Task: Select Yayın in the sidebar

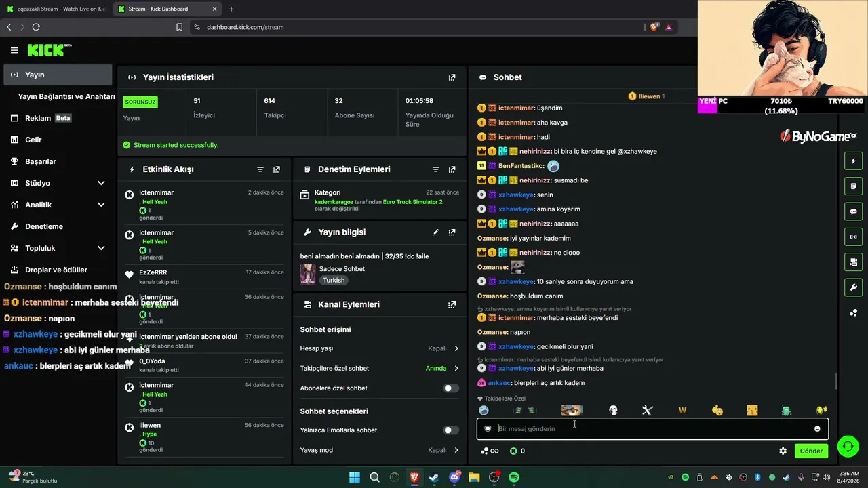Action: 58,75
